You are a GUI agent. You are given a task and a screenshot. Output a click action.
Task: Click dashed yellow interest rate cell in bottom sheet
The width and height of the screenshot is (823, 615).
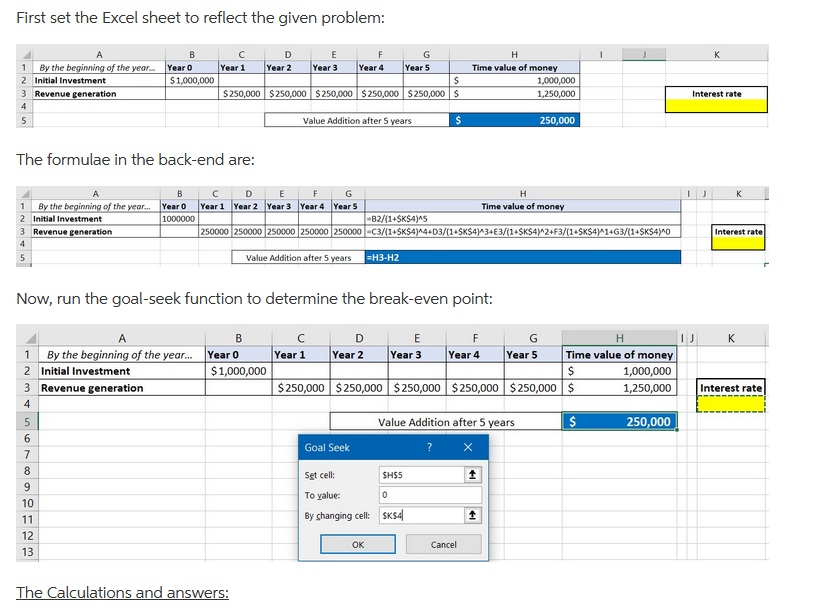[730, 404]
